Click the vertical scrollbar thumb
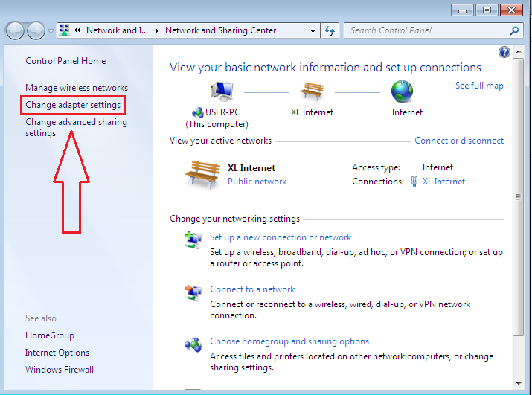Viewport: 532px width, 395px height. [x=519, y=197]
